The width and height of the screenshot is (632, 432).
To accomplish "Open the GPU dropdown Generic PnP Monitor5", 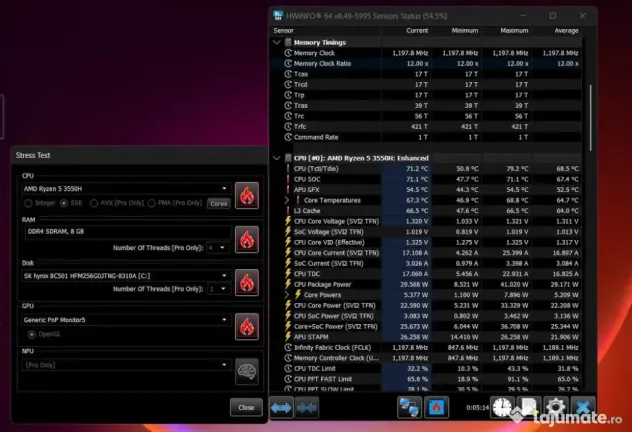I will (126, 320).
